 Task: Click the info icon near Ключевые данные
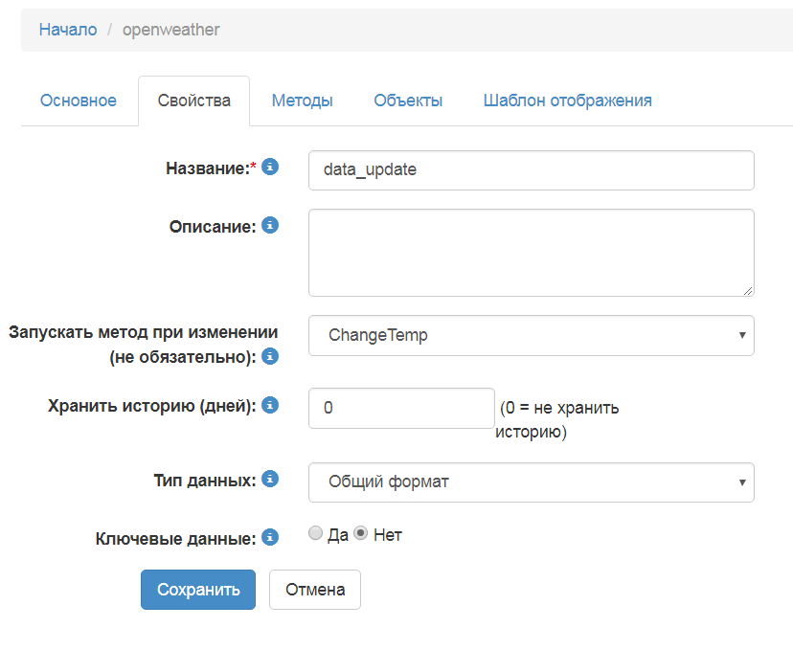coord(270,537)
